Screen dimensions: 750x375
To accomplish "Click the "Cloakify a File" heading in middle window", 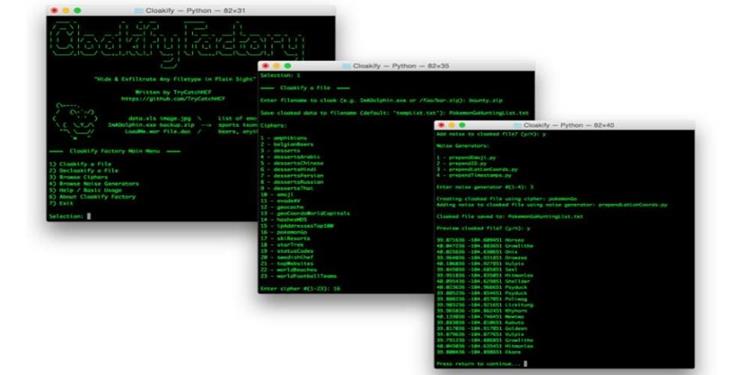I will (x=305, y=88).
